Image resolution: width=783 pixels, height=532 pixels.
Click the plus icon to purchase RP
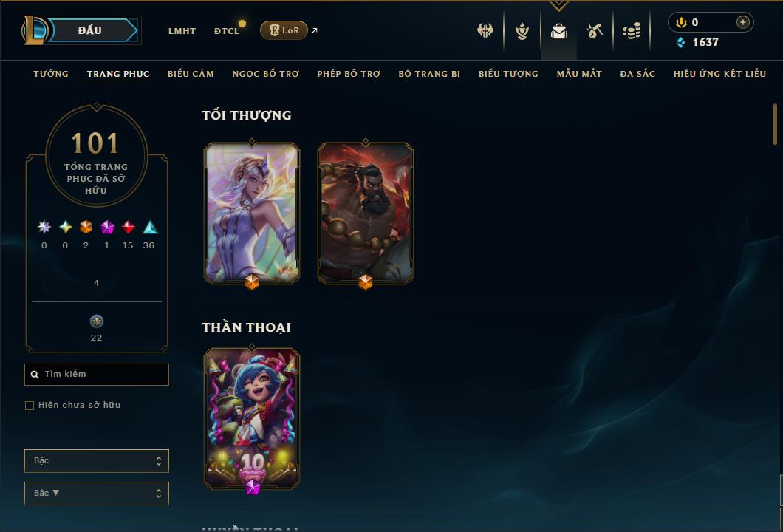[x=742, y=22]
